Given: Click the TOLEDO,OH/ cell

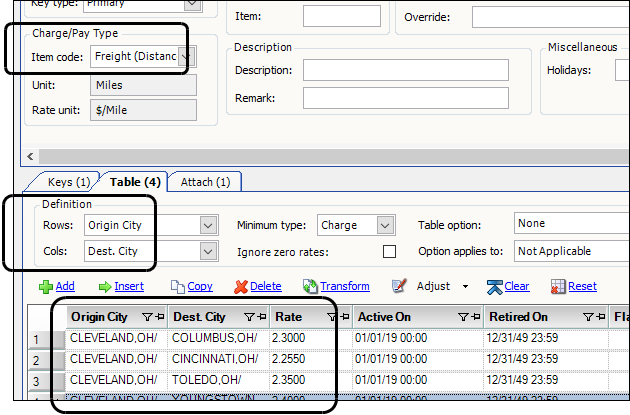Looking at the screenshot, I should click(x=219, y=380).
